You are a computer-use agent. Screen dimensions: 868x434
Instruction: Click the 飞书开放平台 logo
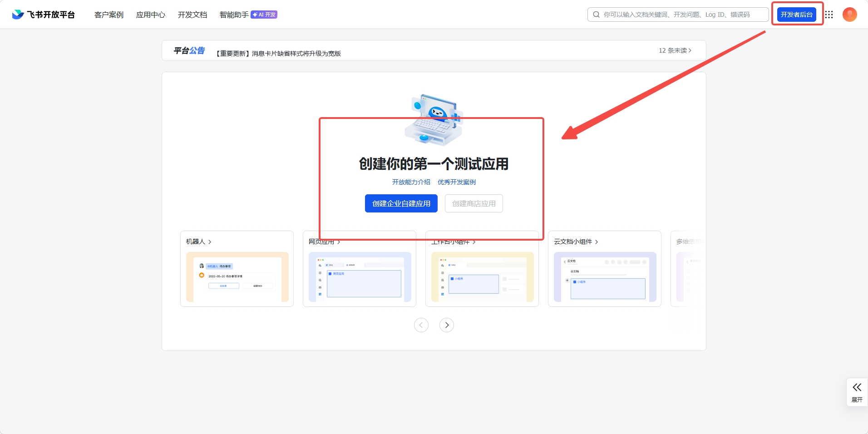(43, 14)
